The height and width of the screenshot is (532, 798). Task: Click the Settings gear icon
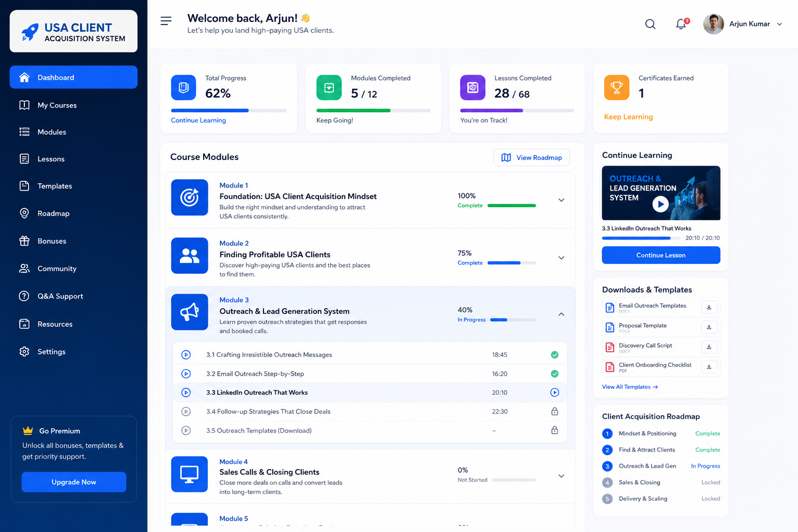click(24, 351)
